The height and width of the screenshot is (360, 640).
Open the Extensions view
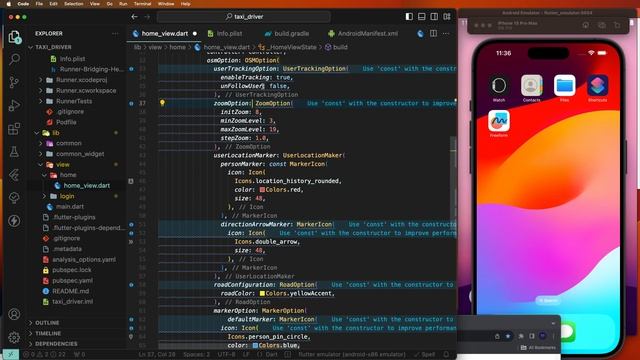tap(14, 129)
